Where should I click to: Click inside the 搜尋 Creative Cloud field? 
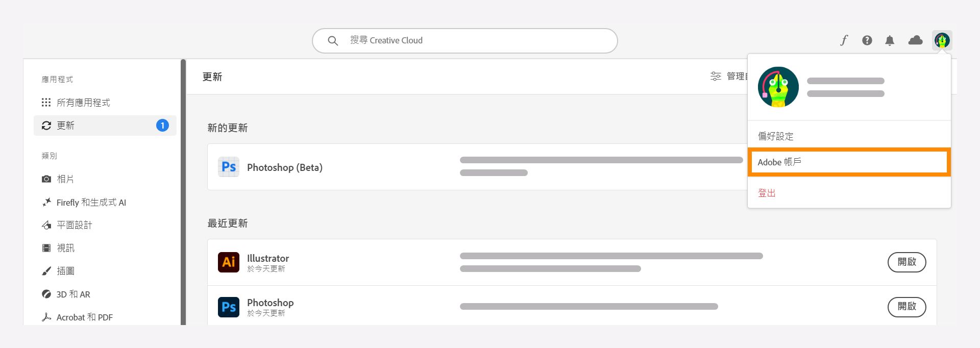point(464,40)
